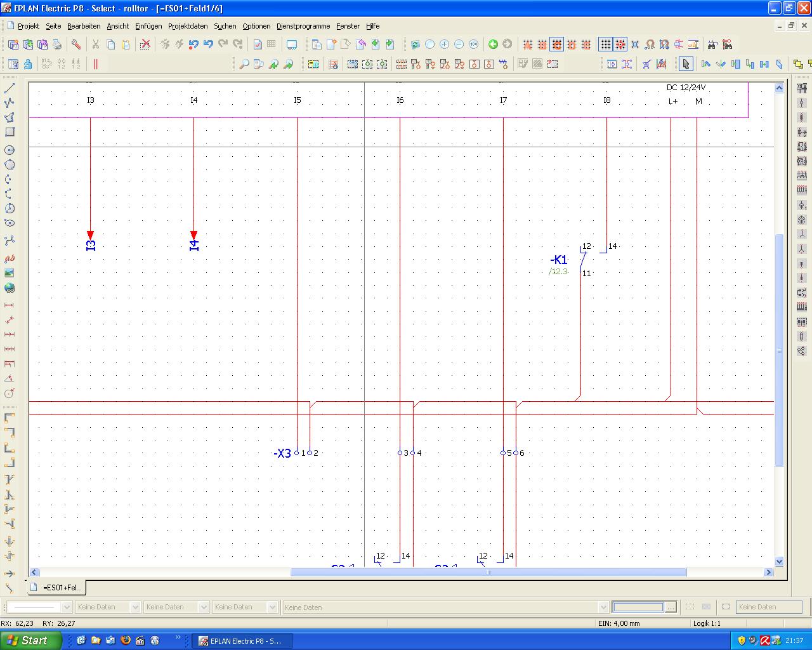Click the green back arrow icon
The height and width of the screenshot is (650, 812).
click(x=493, y=44)
